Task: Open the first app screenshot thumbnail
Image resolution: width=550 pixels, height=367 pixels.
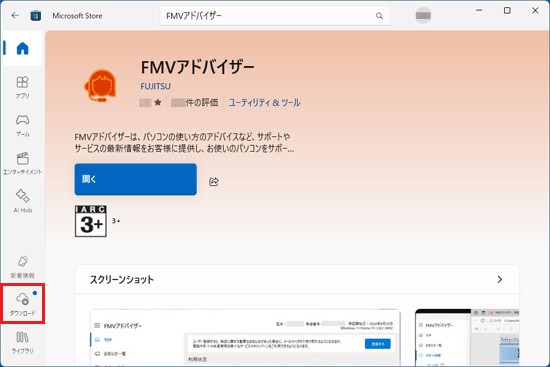Action: (245, 338)
